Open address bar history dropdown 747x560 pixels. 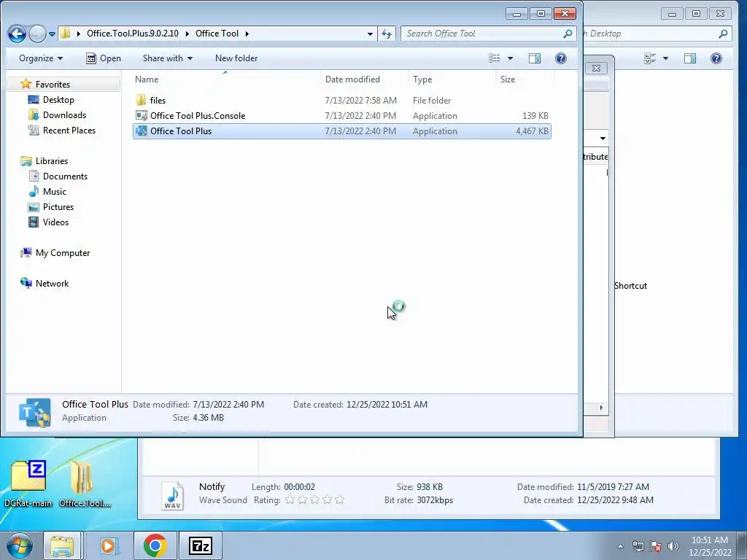(x=370, y=34)
